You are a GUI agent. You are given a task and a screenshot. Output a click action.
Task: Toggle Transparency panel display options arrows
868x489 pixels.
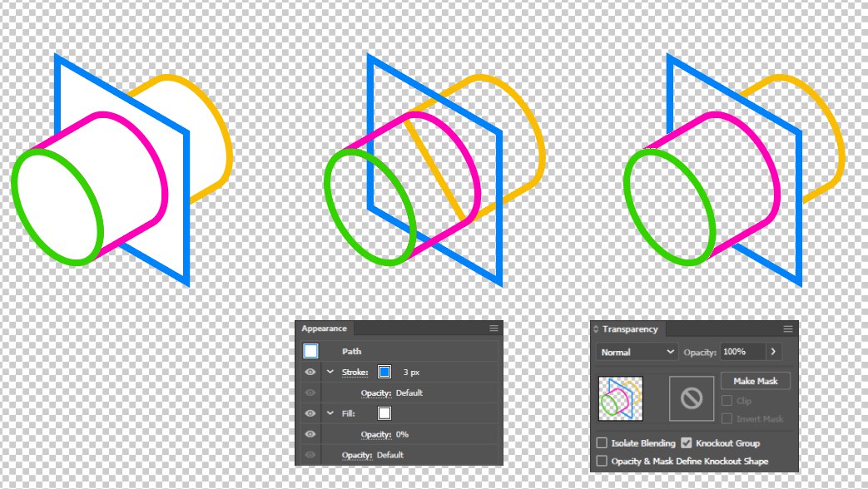click(596, 329)
